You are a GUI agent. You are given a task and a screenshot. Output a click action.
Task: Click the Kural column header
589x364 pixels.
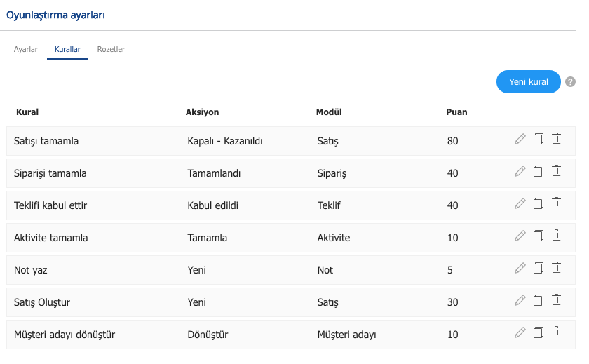(27, 112)
